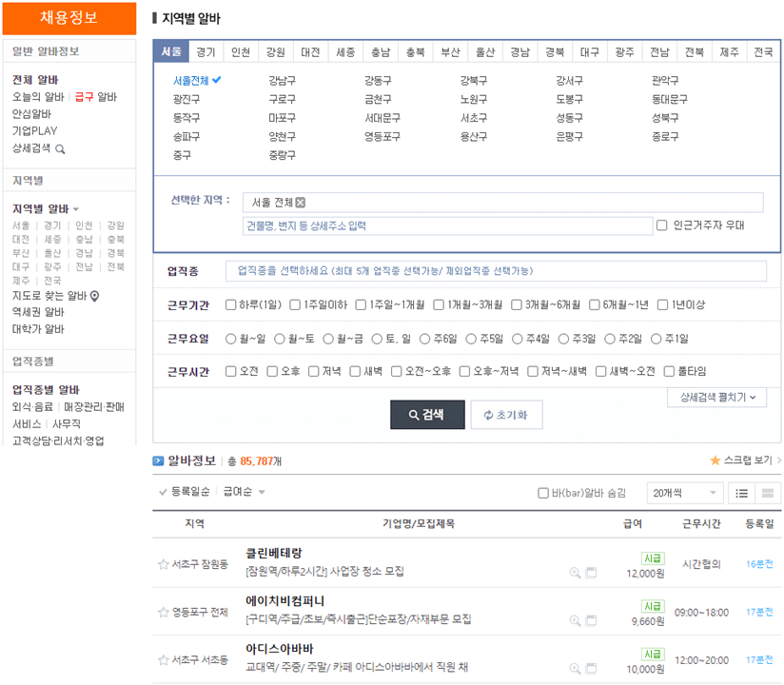Select the map pin icon beside 지도로 찾는 알바
This screenshot has width=784, height=685.
pyautogui.click(x=93, y=295)
